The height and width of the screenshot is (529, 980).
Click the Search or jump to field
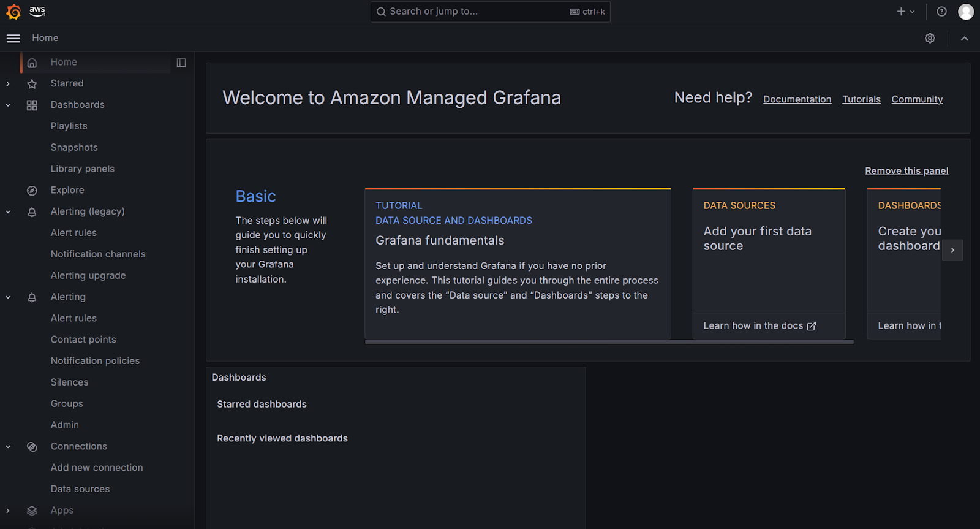pos(478,12)
